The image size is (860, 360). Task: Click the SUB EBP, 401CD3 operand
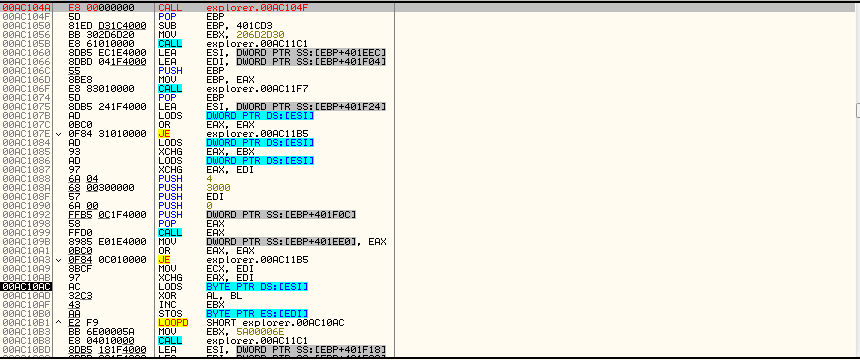[239, 26]
